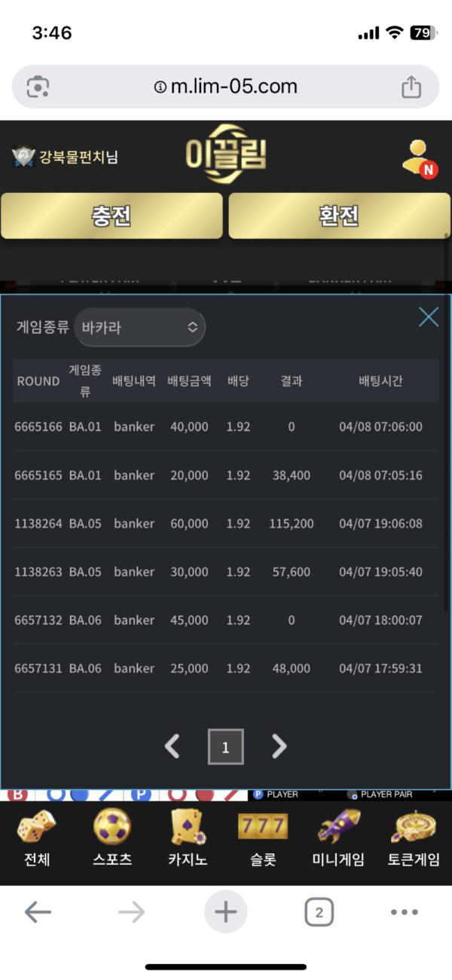Open the browser three-dot more menu
Image resolution: width=452 pixels, height=980 pixels.
click(x=404, y=913)
